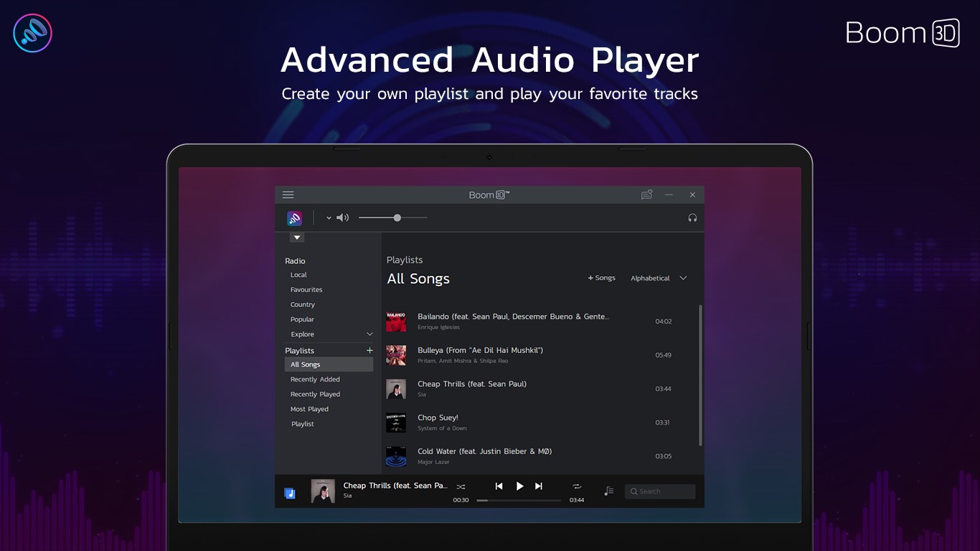The height and width of the screenshot is (551, 980).
Task: Adjust the volume slider knob
Action: tap(397, 217)
